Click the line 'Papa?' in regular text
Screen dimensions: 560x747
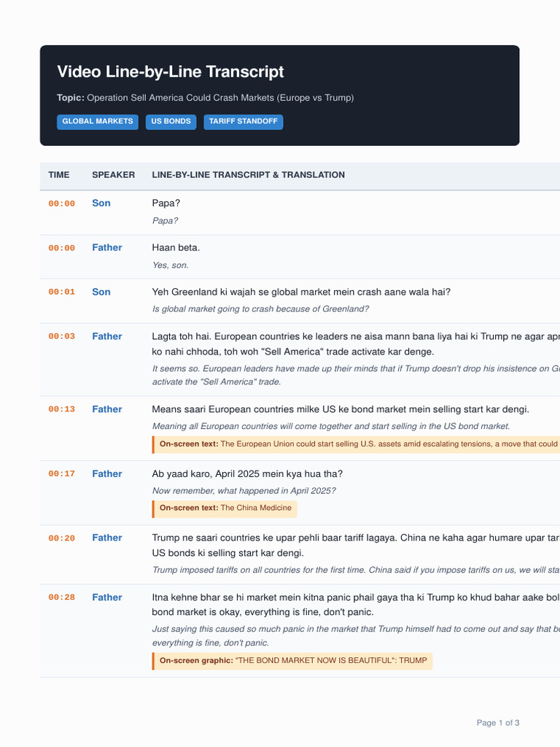[x=166, y=203]
